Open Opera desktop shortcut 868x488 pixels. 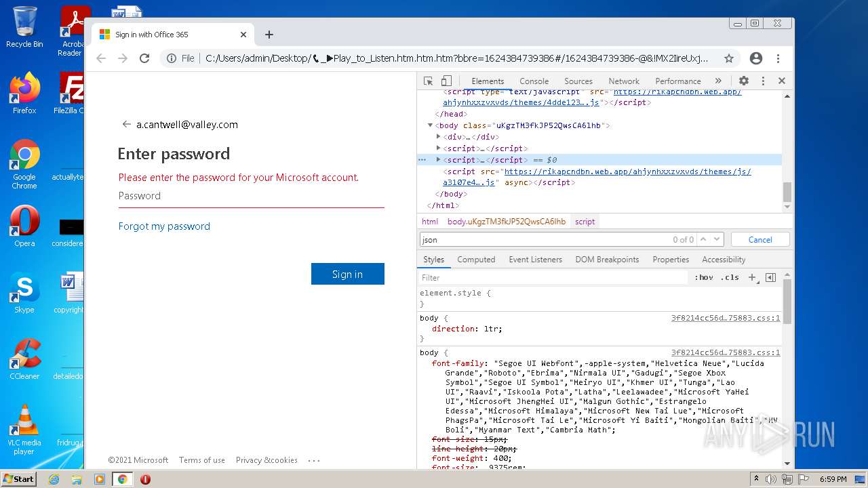click(24, 227)
